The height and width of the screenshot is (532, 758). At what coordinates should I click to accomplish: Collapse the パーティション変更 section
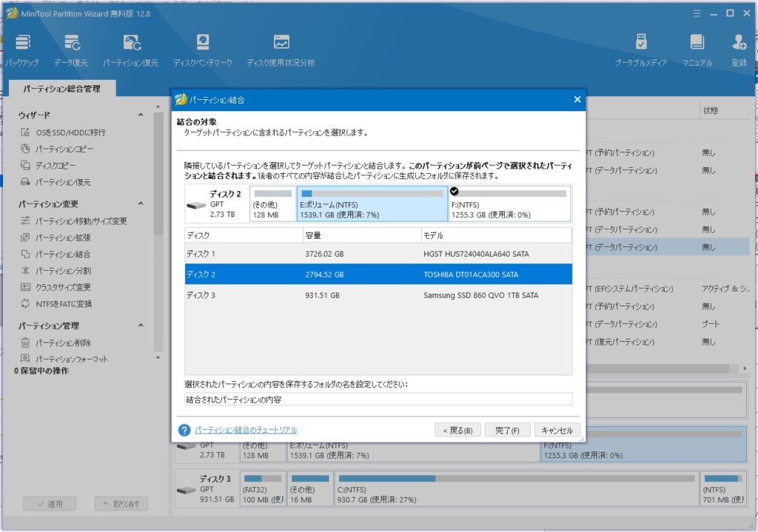(141, 204)
